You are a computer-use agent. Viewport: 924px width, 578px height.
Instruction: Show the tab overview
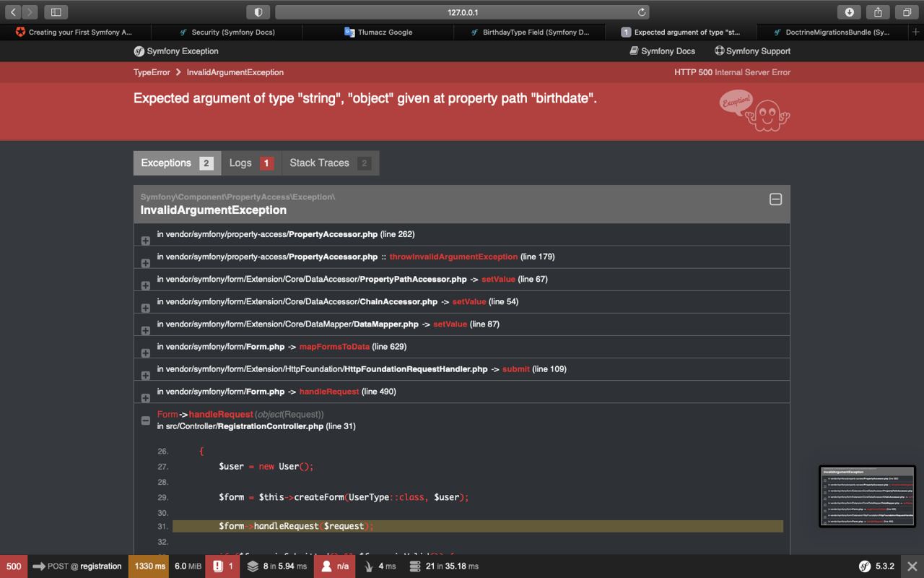pos(907,12)
